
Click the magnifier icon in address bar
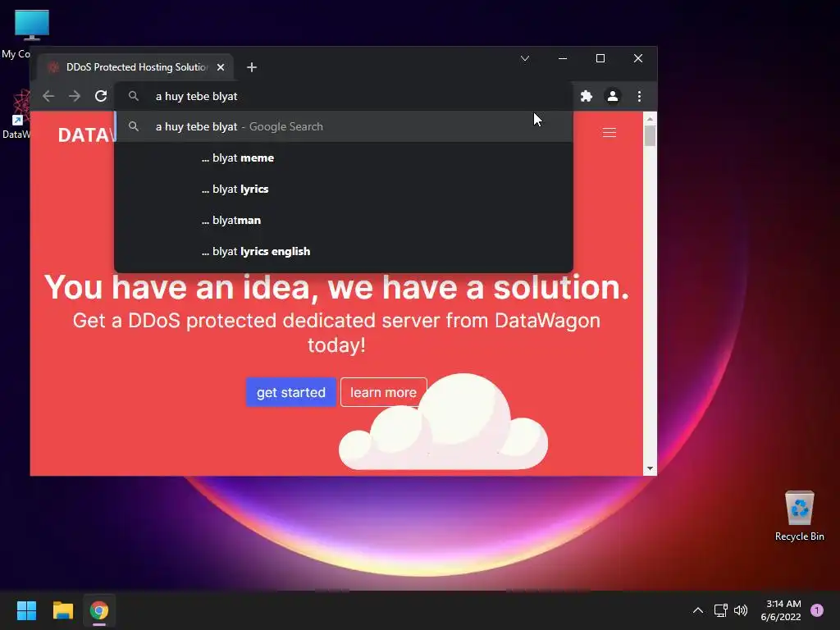coord(134,97)
